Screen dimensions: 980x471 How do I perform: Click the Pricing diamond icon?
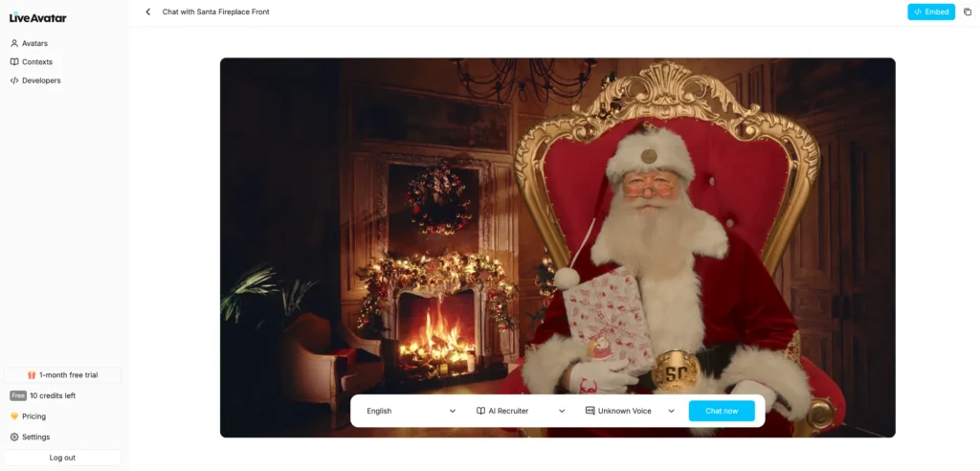pyautogui.click(x=14, y=416)
